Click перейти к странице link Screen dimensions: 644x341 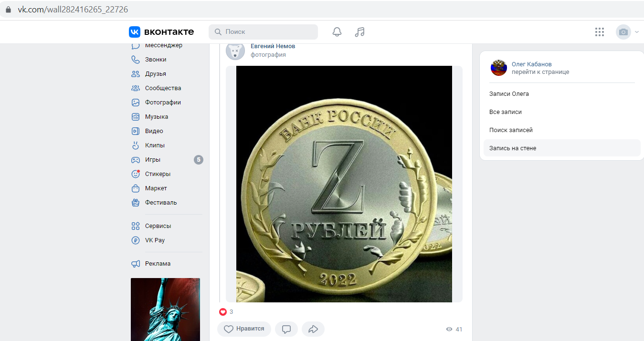540,72
